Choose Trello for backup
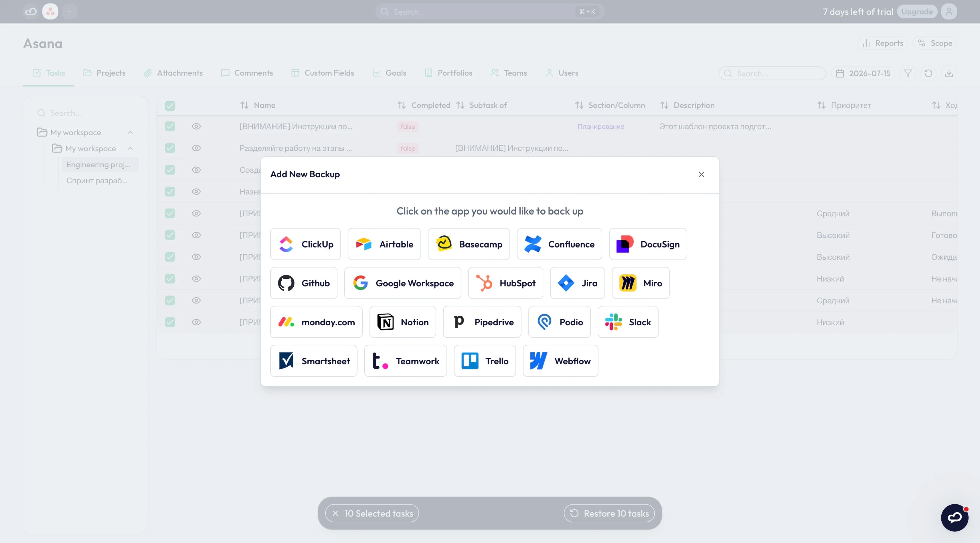Screen dimensions: 980x543 click(x=485, y=361)
